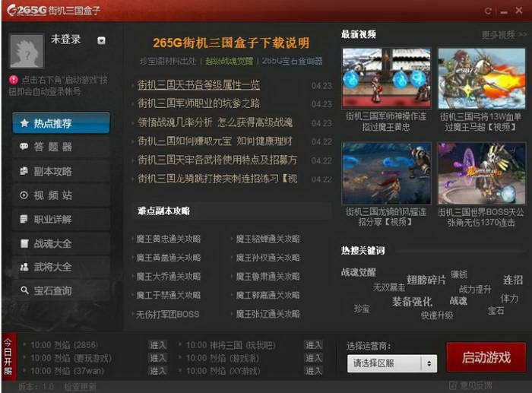Open 魔王鲁肃通关攻略 guide

(x=268, y=277)
